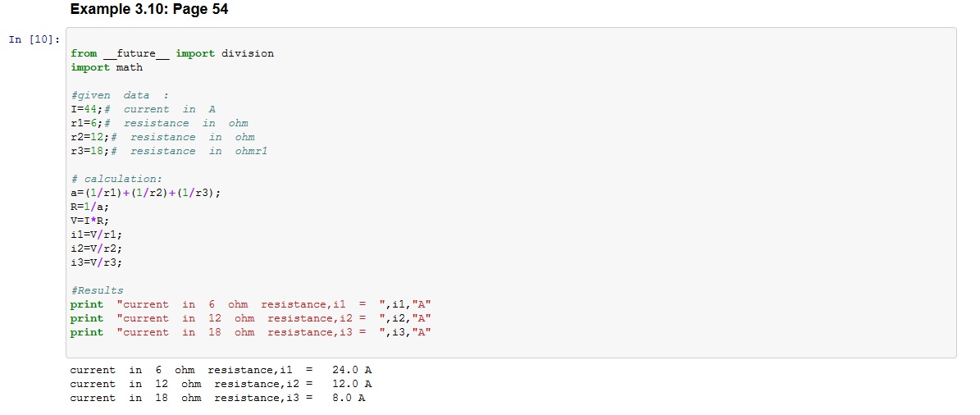Click the print statement for 18 ohm resistance

coord(250,332)
